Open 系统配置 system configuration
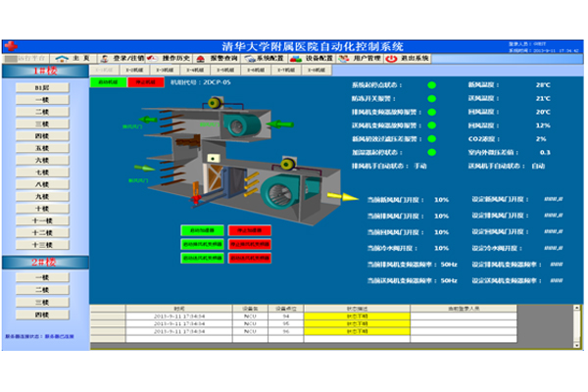Viewport: 588px width, 392px height. tap(265, 58)
